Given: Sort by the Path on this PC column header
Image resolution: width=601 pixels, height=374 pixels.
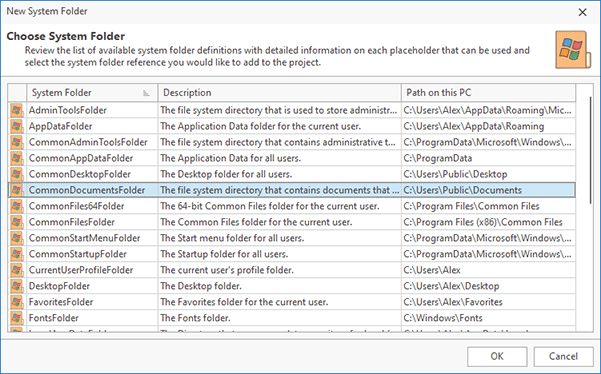Looking at the screenshot, I should [x=488, y=93].
